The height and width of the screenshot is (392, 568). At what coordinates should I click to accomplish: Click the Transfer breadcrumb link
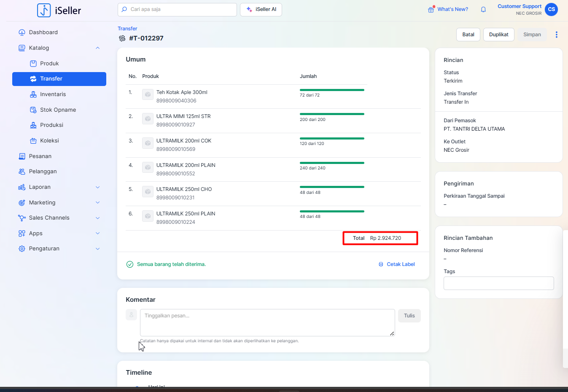(x=127, y=29)
